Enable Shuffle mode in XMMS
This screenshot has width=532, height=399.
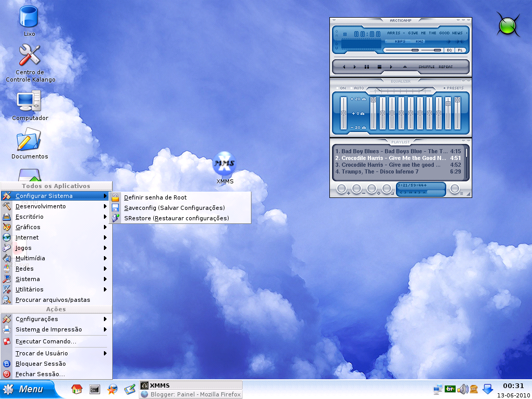427,66
